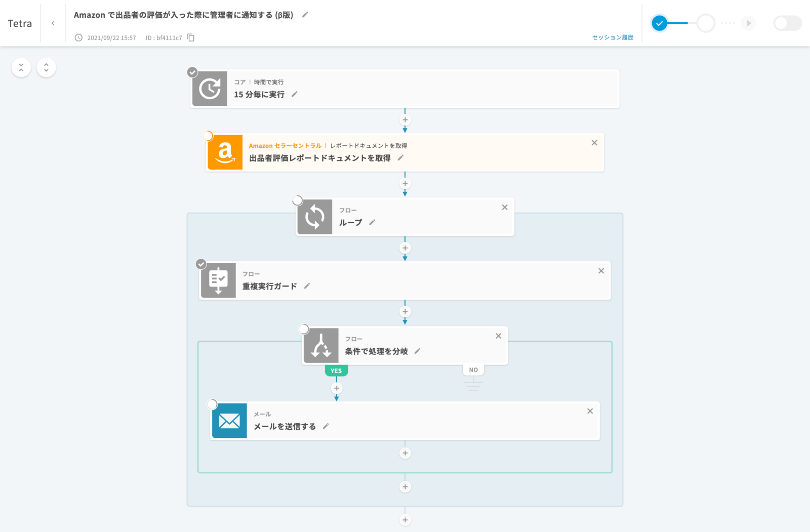Expand all workflow steps
This screenshot has height=532, width=810.
(46, 67)
